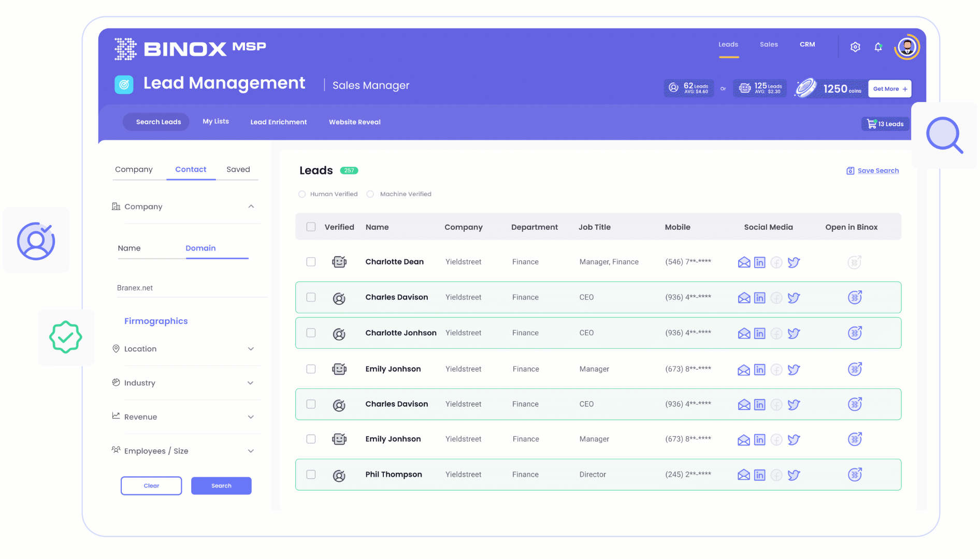This screenshot has width=980, height=559.
Task: Select the Human Verified radio button
Action: [302, 194]
